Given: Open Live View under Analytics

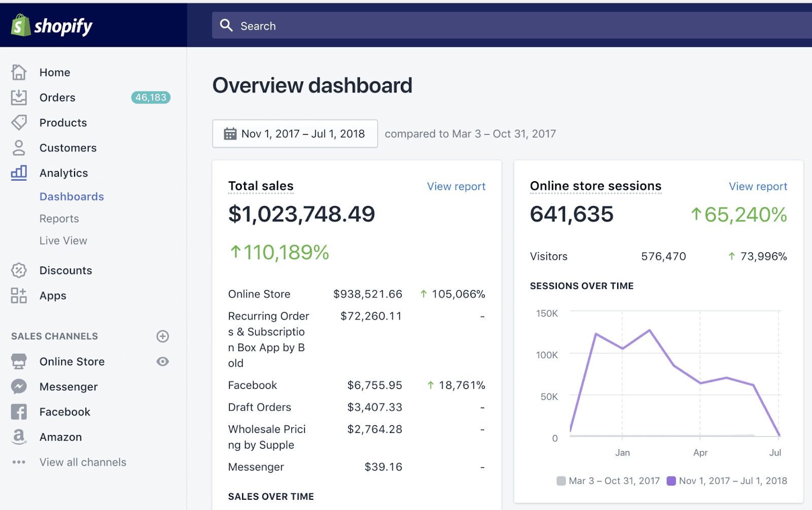Looking at the screenshot, I should pos(63,241).
